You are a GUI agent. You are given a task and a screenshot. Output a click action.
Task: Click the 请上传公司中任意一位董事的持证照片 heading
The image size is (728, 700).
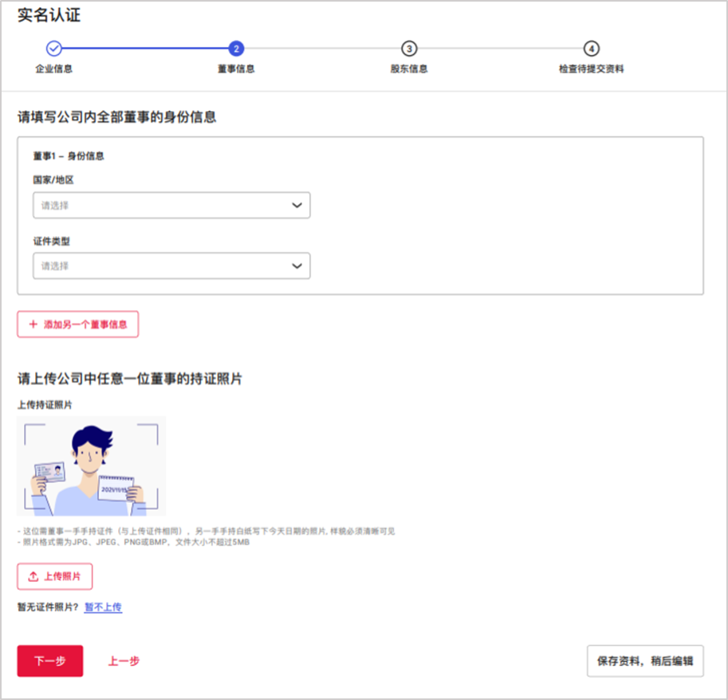pyautogui.click(x=130, y=379)
